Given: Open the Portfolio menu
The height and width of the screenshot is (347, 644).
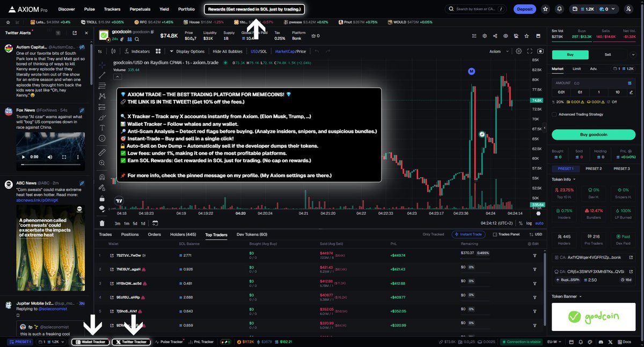Looking at the screenshot, I should [x=186, y=9].
